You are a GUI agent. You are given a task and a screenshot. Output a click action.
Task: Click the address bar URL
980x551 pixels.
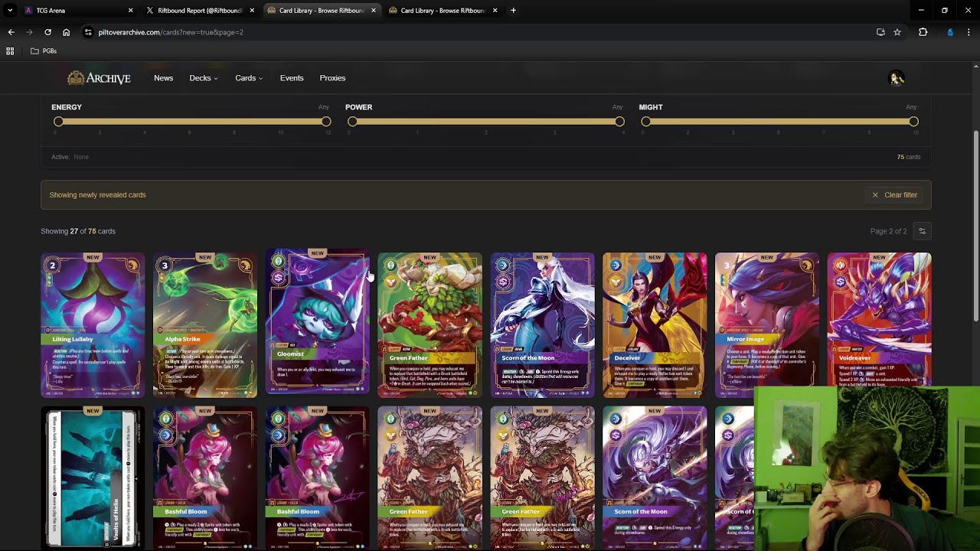point(171,32)
